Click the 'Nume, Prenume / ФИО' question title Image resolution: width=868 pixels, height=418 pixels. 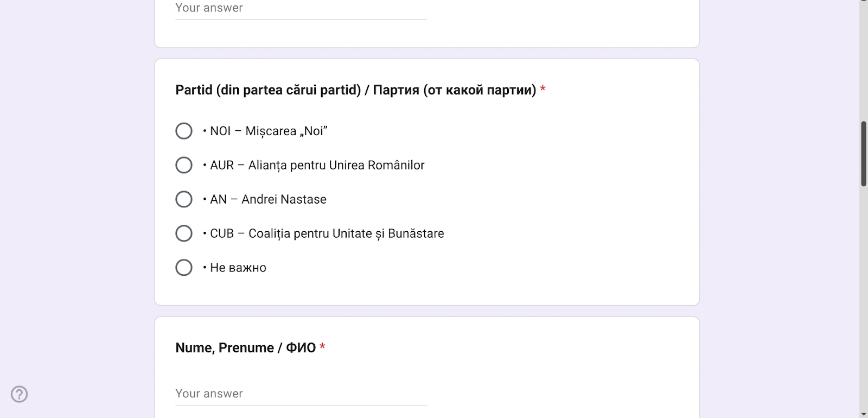(x=245, y=347)
